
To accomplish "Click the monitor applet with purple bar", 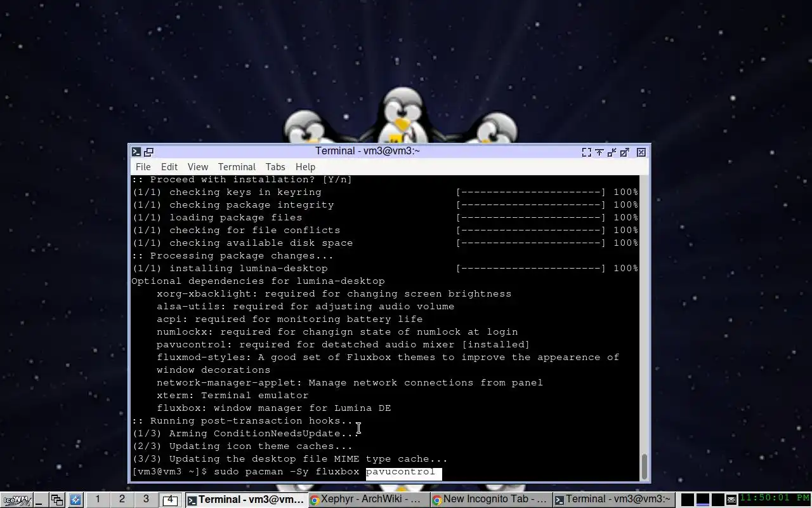I will point(703,500).
